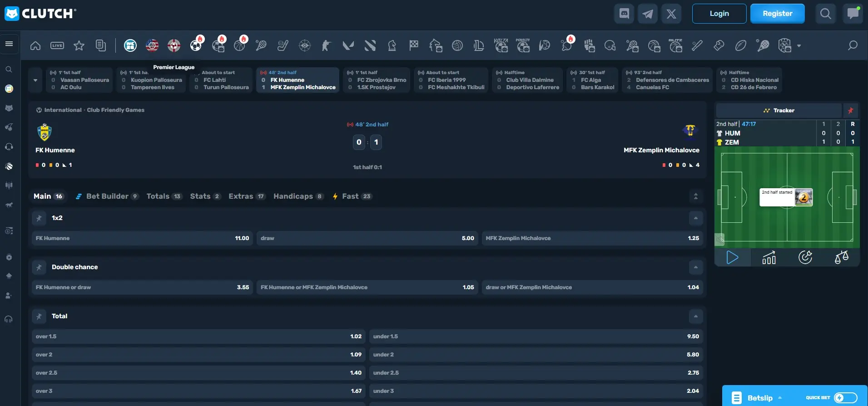
Task: Switch to the Stats tab
Action: tap(205, 196)
